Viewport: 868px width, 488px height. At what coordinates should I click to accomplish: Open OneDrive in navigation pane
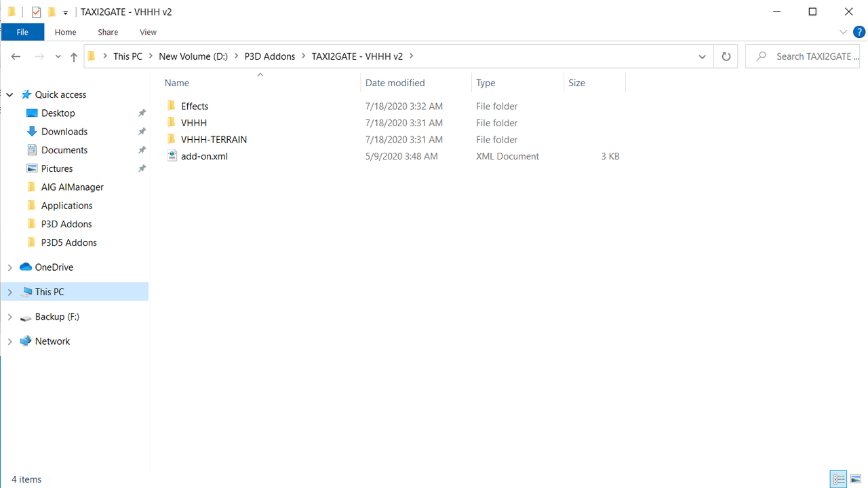pos(54,267)
